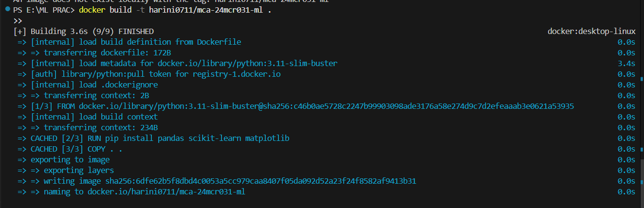Click the 'CACHED [2/3] RUN pip install' line

160,139
